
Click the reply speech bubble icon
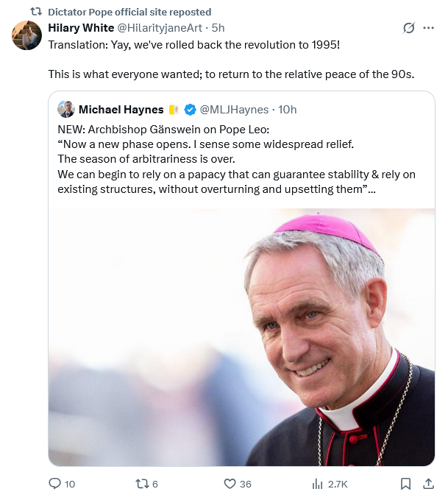tap(54, 484)
